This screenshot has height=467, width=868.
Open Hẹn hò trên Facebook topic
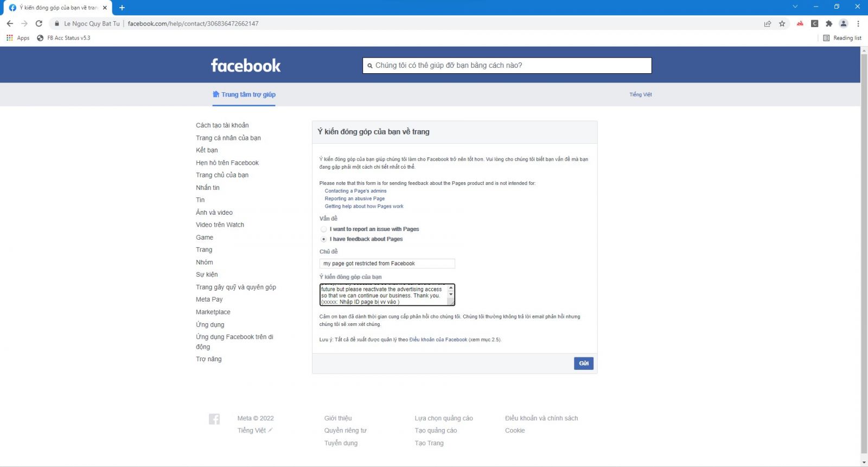pyautogui.click(x=227, y=163)
